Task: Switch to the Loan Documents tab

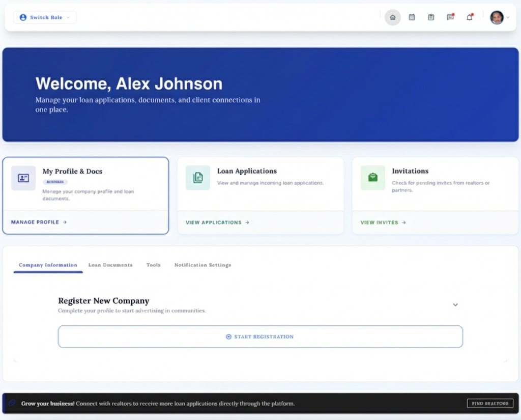Action: [110, 265]
